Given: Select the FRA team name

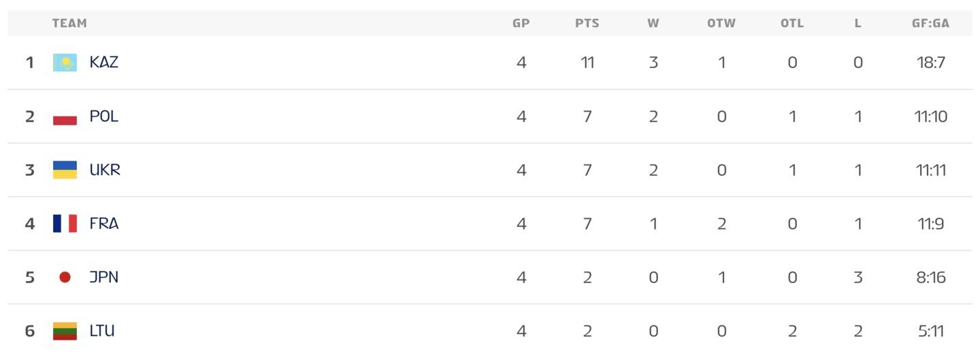Looking at the screenshot, I should point(104,223).
